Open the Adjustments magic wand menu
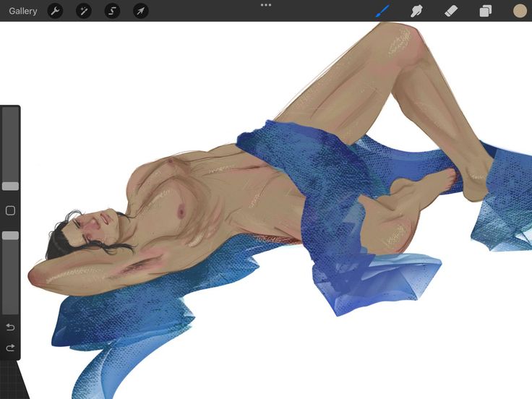532x399 pixels. coord(84,11)
